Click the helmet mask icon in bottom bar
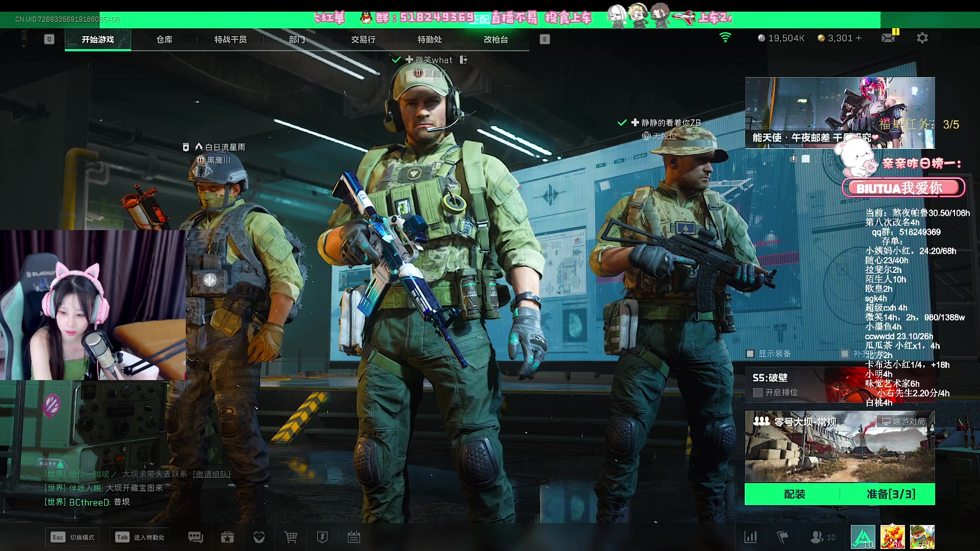Image resolution: width=980 pixels, height=551 pixels. coord(259,537)
